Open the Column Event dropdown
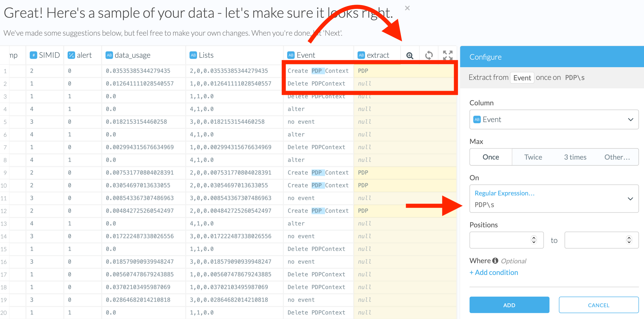The height and width of the screenshot is (319, 644). coord(554,119)
